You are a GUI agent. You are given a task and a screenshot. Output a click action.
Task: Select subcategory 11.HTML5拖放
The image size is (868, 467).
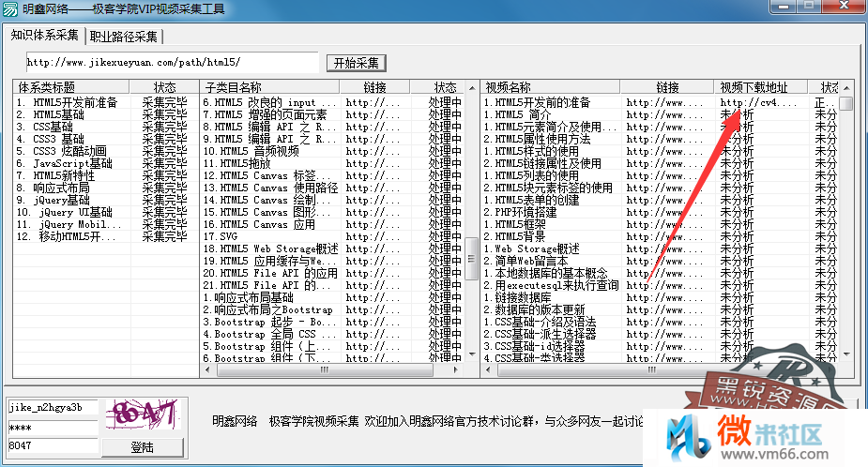click(236, 163)
